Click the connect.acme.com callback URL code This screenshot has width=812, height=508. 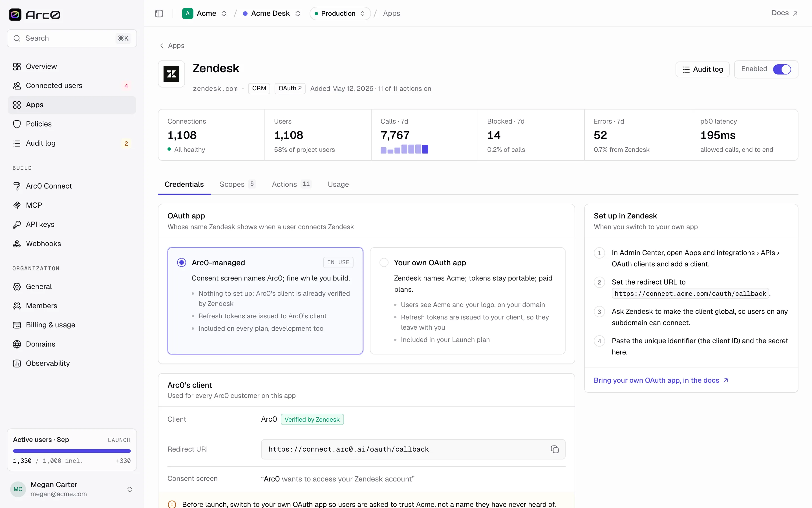click(x=690, y=294)
